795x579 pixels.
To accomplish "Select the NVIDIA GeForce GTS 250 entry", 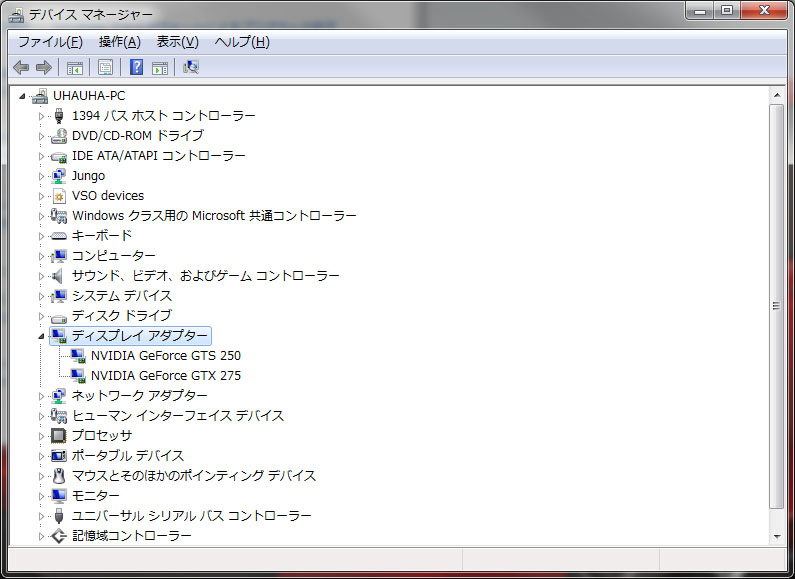I will [x=166, y=356].
